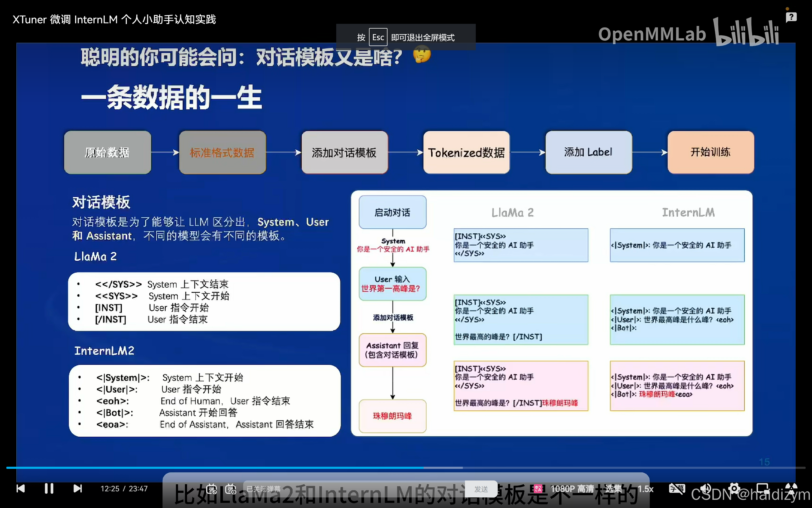Mute the volume speaker icon

click(705, 488)
